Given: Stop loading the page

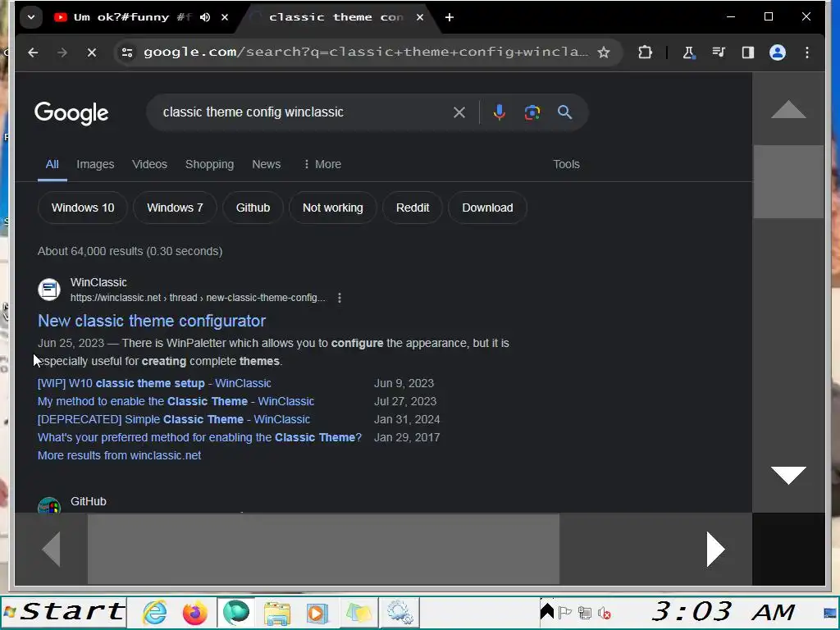Looking at the screenshot, I should (x=92, y=52).
